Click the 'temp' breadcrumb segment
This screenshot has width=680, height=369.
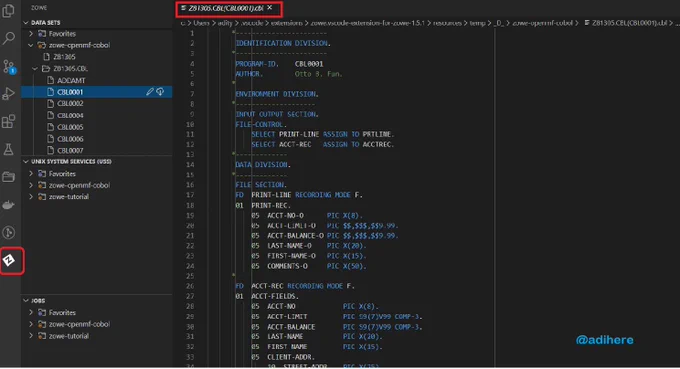(x=477, y=23)
